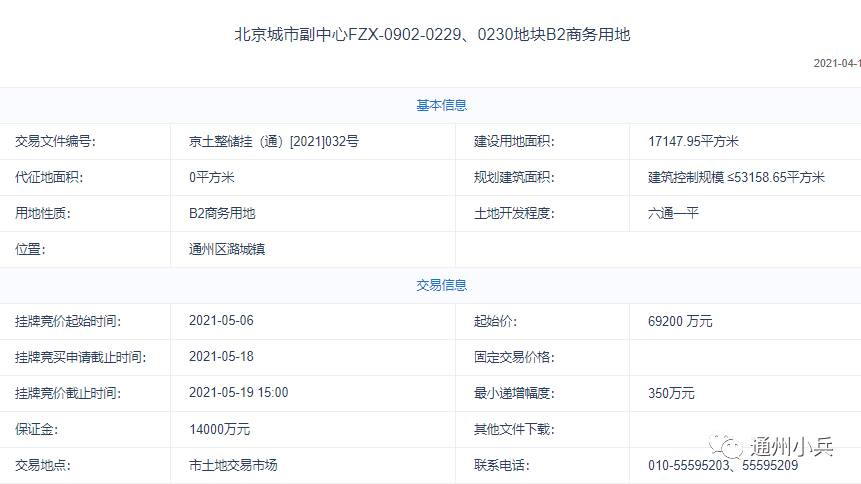Click the value 350万元
The width and height of the screenshot is (861, 484).
(x=671, y=393)
